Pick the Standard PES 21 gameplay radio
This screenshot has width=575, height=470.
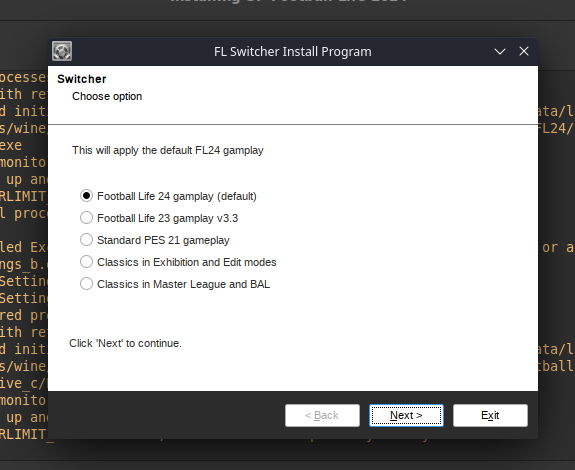[86, 240]
